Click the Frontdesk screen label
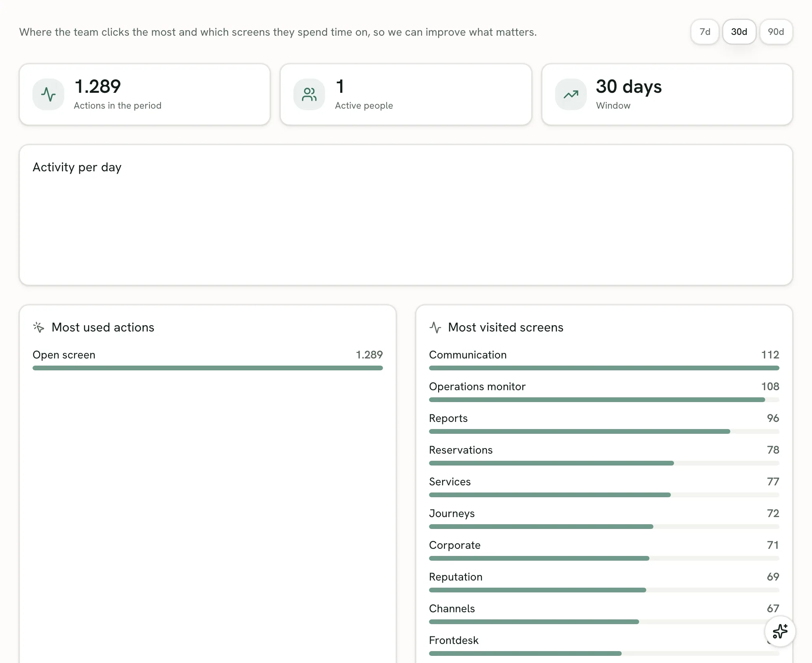 [x=454, y=640]
